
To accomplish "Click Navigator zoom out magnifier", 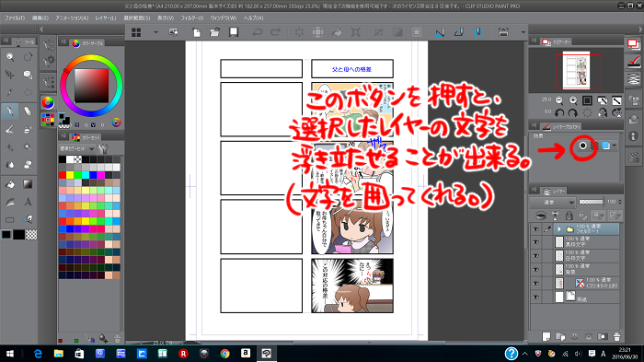I will [x=559, y=100].
